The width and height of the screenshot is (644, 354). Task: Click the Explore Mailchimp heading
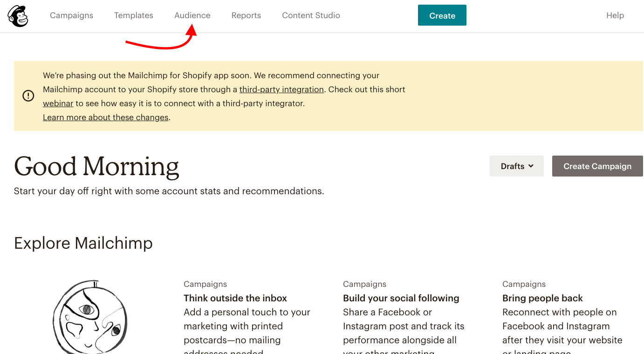(x=83, y=243)
